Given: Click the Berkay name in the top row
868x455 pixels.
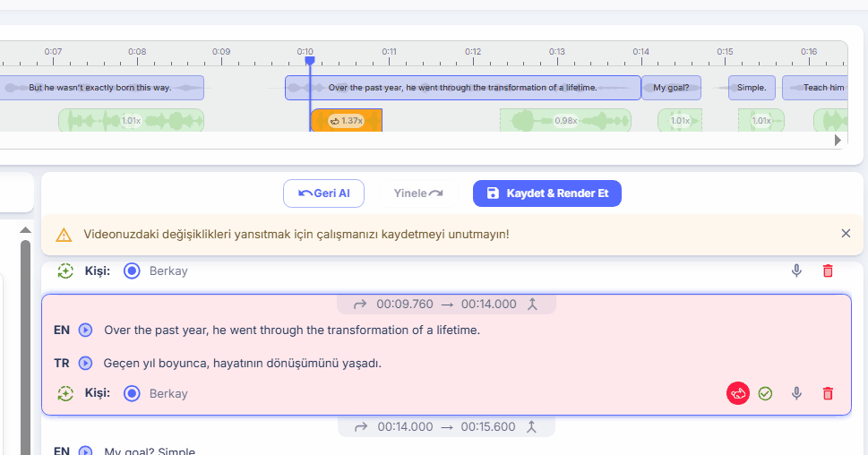Looking at the screenshot, I should click(x=168, y=270).
